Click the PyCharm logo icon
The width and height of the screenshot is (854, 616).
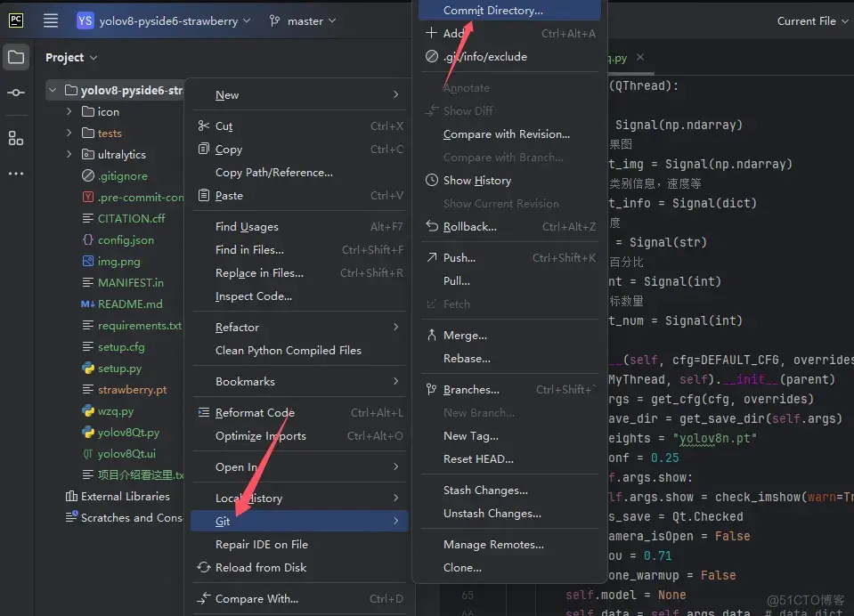[16, 20]
